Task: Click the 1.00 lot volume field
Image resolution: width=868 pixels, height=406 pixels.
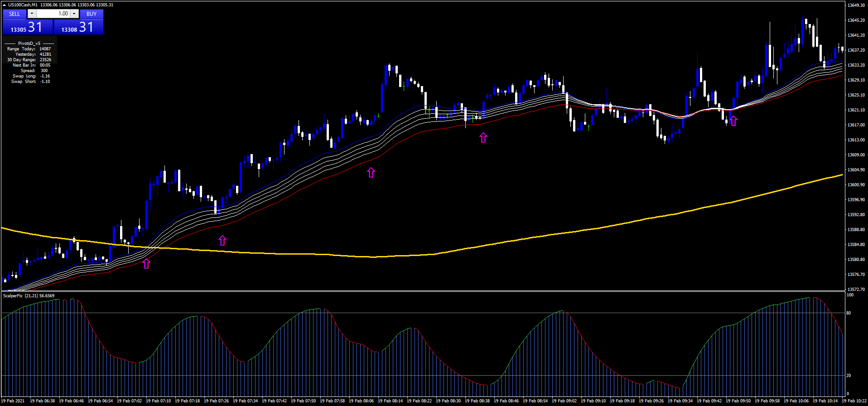Action: (53, 14)
